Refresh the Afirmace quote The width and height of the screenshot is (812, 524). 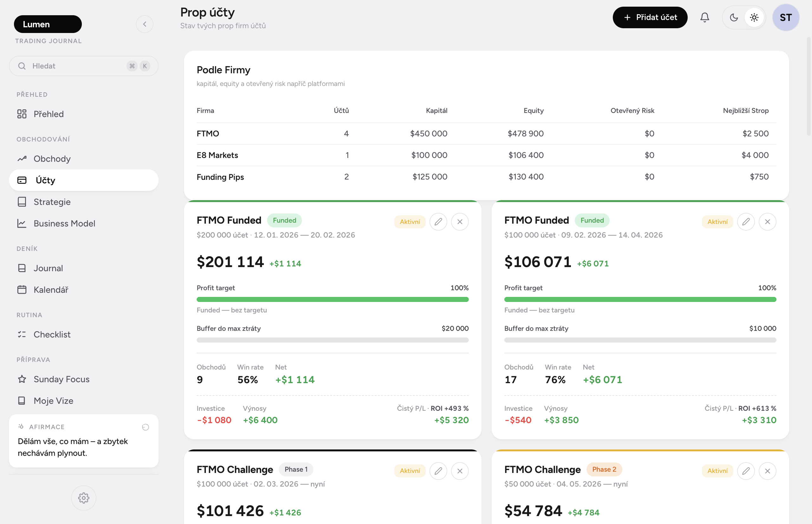(x=145, y=427)
